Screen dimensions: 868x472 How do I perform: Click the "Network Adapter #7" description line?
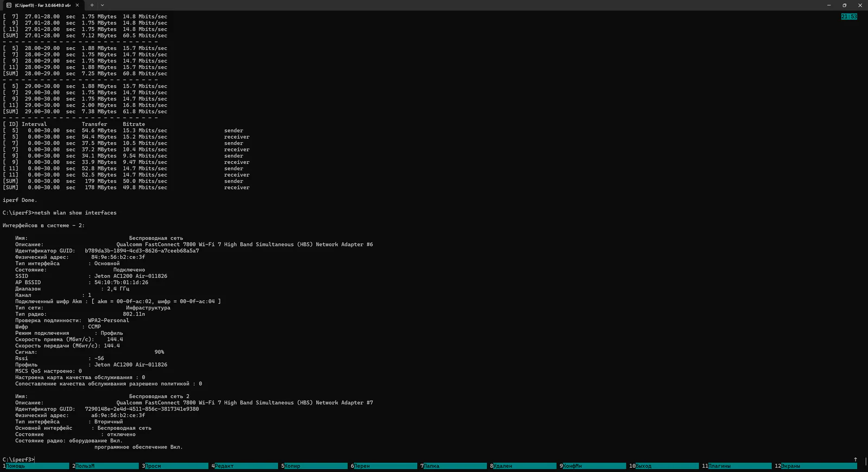point(245,403)
